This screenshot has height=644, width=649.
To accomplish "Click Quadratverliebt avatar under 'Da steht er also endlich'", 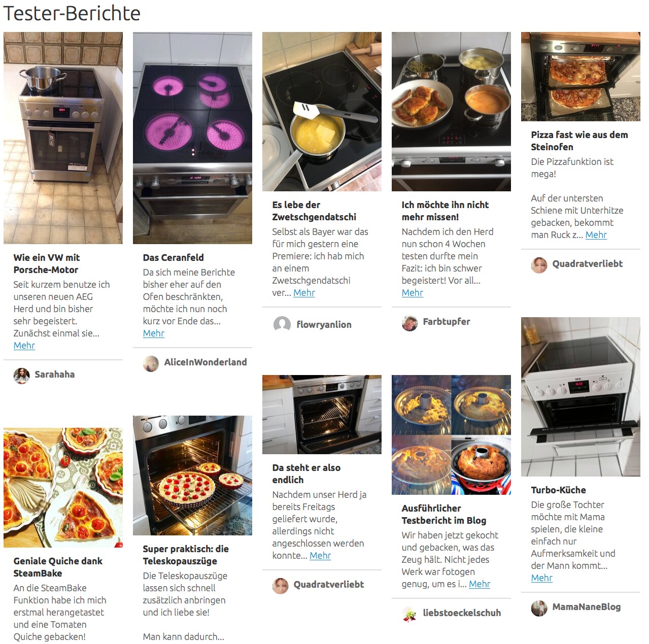I will (x=280, y=585).
